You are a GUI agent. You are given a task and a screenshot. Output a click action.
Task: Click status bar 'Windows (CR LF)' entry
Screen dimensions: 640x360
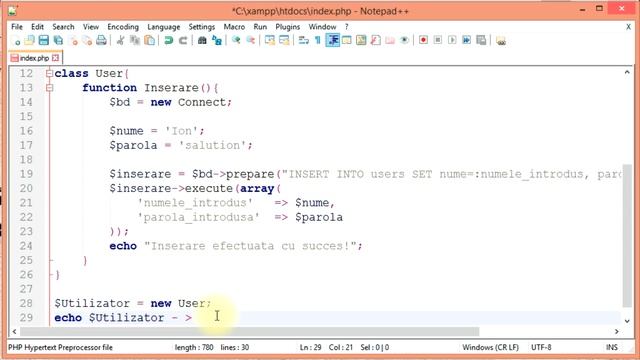(x=490, y=347)
